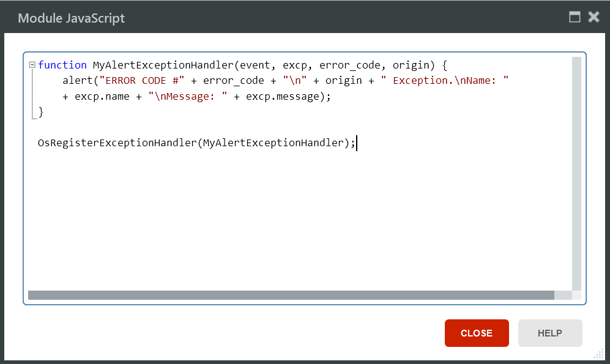Screen dimensions: 610x364
Task: Close dialog using the X icon
Action: tap(593, 17)
